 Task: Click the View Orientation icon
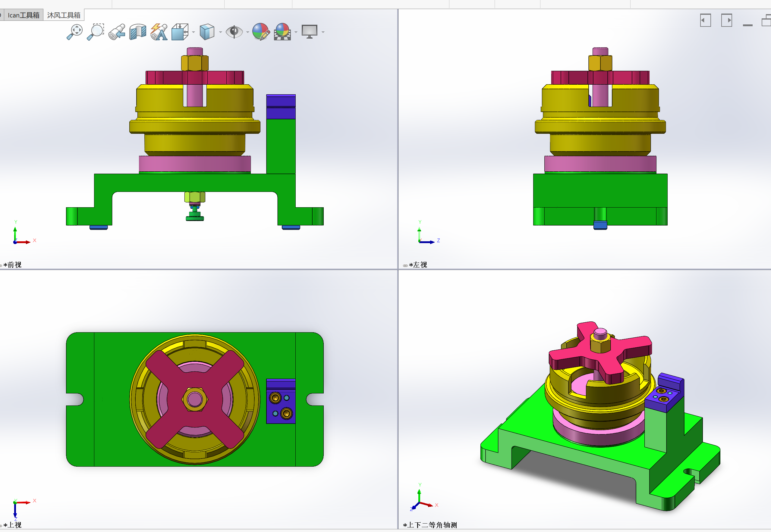click(180, 32)
